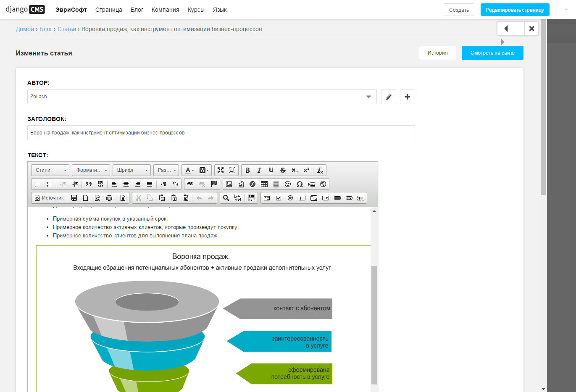Screen dimensions: 576x392
Task: Insert a table into the article
Action: tap(264, 184)
